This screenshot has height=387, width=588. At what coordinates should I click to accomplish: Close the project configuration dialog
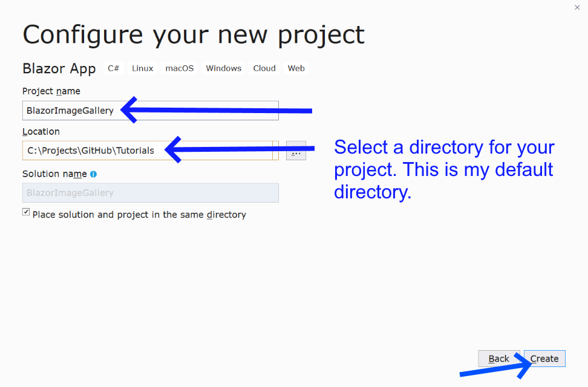click(x=577, y=7)
